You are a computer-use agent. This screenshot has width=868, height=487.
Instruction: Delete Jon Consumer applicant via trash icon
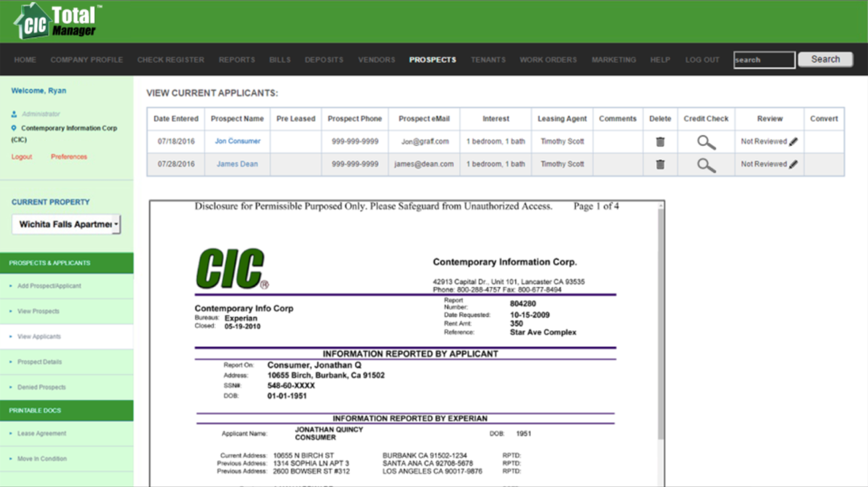click(x=660, y=142)
